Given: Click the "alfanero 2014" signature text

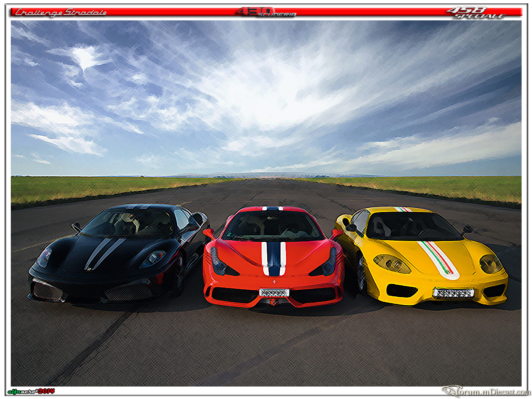Looking at the screenshot, I should pyautogui.click(x=31, y=391).
